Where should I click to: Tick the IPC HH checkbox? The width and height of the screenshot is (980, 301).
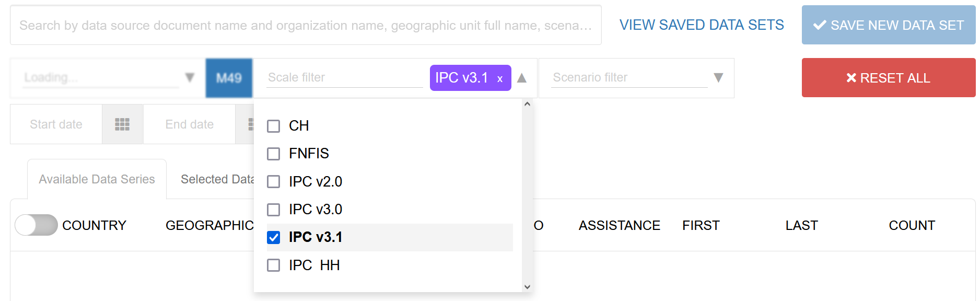coord(273,265)
